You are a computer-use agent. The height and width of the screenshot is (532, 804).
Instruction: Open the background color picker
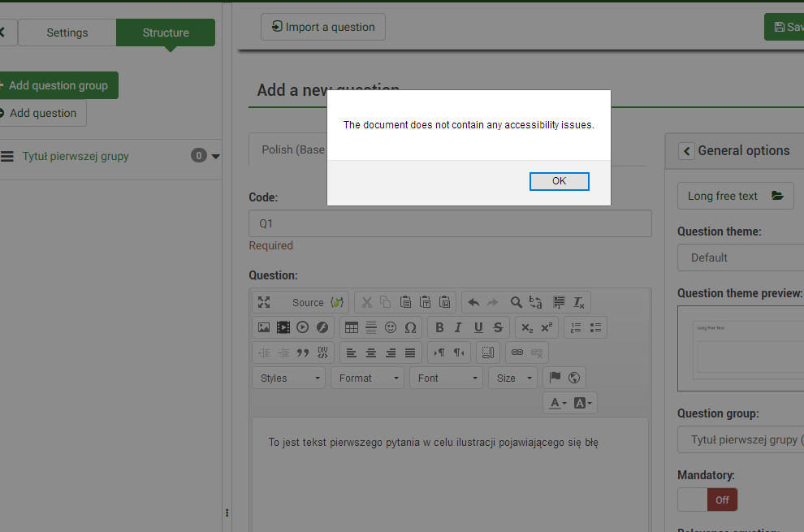[x=582, y=403]
